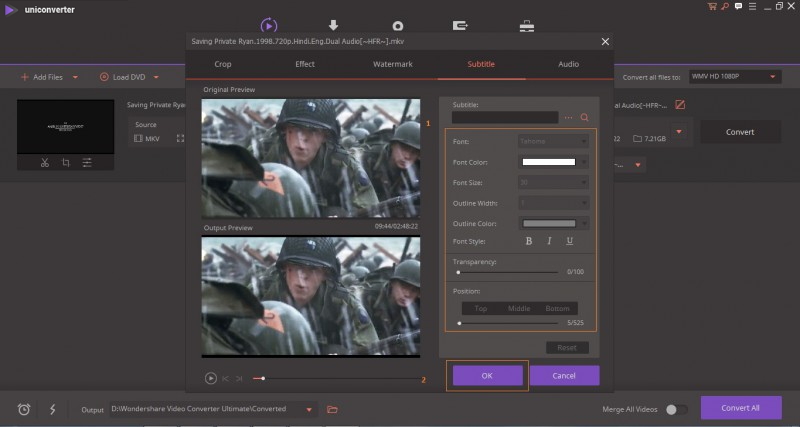800x427 pixels.
Task: Click the key registration icon
Action: (x=725, y=7)
